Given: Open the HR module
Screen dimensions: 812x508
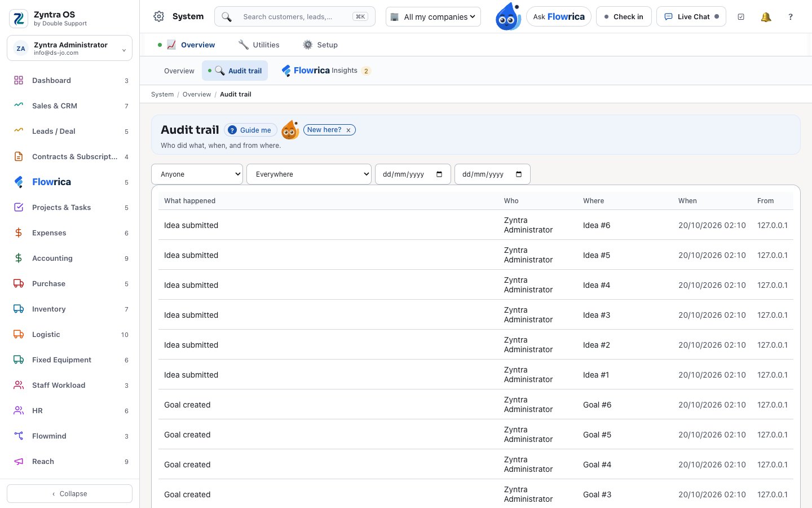Looking at the screenshot, I should (69, 411).
